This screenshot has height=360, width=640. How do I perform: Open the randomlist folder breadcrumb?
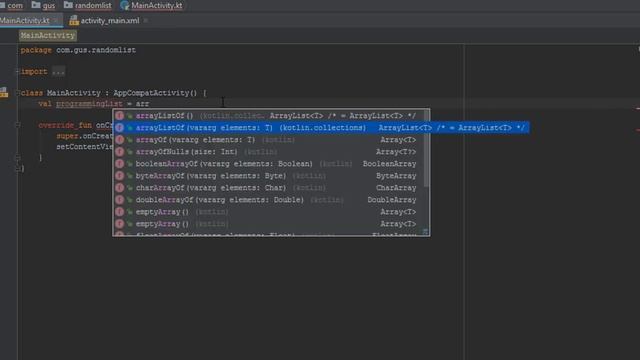pyautogui.click(x=88, y=5)
